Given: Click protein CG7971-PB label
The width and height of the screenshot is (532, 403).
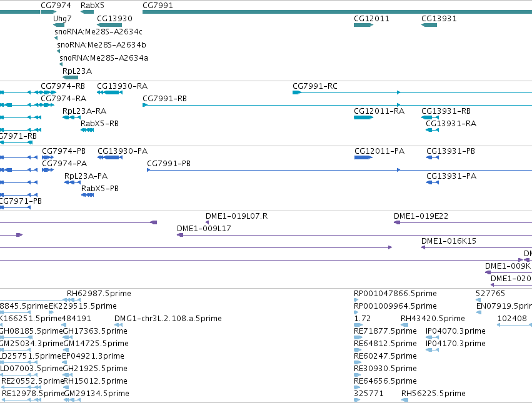Looking at the screenshot, I should 21,201.
